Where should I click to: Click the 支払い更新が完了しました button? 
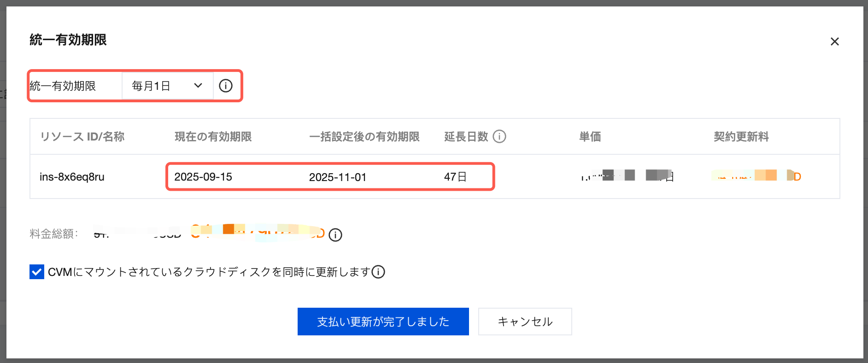click(383, 322)
